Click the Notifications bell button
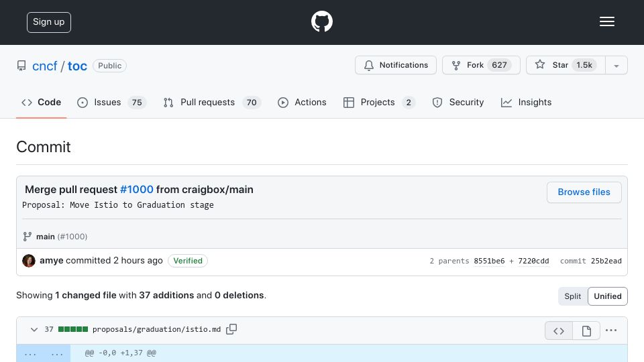This screenshot has height=362, width=644. click(396, 65)
